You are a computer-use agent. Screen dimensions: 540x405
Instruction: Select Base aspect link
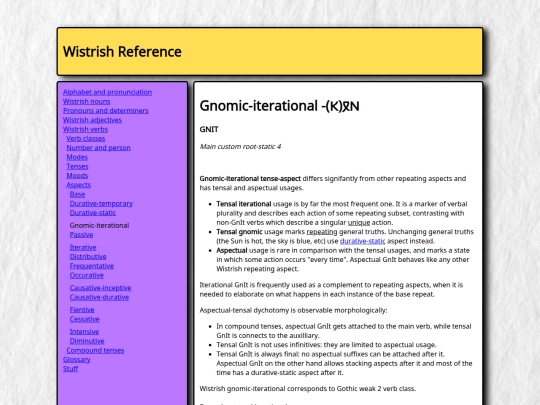click(x=77, y=194)
